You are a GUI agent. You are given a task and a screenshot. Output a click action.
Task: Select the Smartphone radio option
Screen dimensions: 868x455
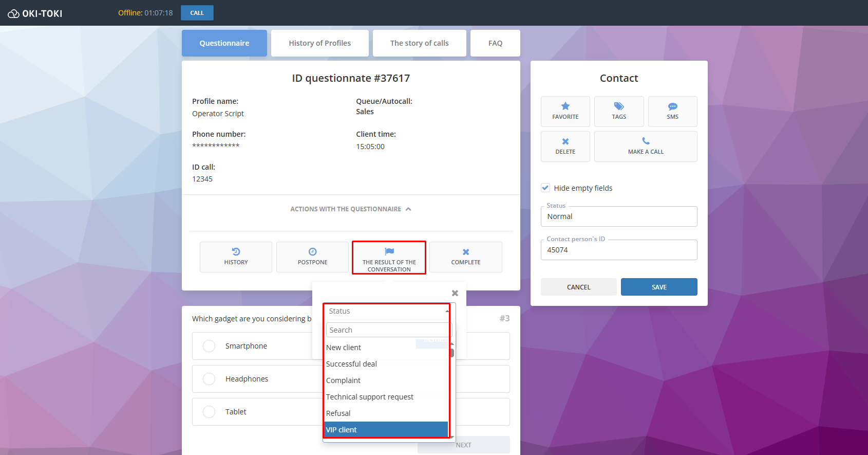(x=209, y=346)
